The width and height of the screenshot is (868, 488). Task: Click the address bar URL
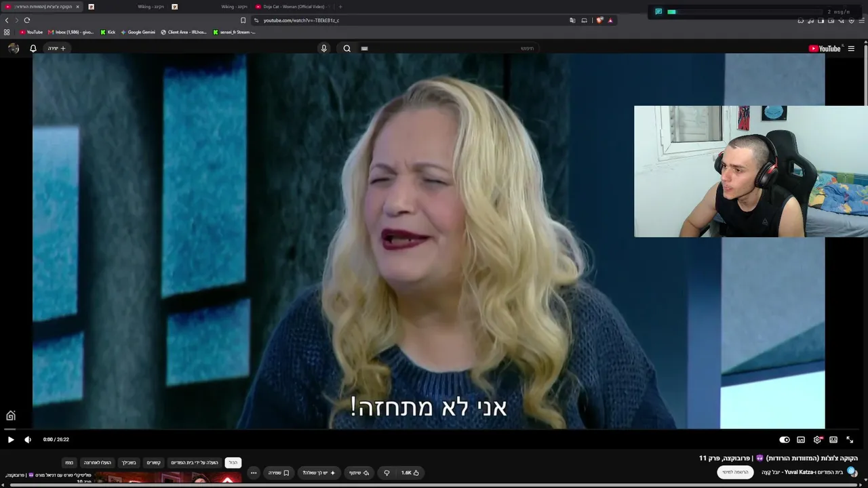[x=302, y=20]
